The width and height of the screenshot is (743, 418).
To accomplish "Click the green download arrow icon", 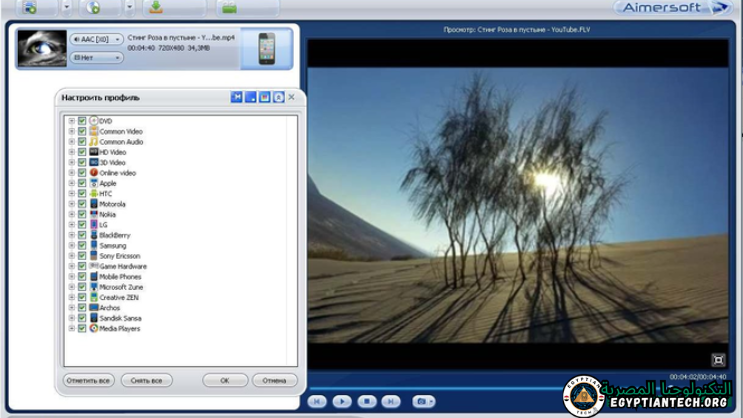I will pyautogui.click(x=156, y=7).
